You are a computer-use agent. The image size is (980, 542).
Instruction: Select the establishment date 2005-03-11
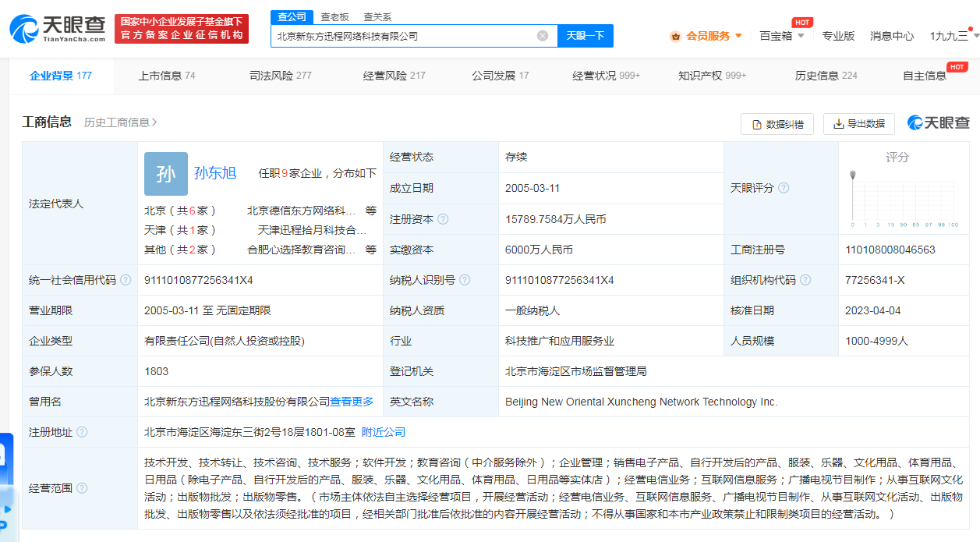pos(532,188)
